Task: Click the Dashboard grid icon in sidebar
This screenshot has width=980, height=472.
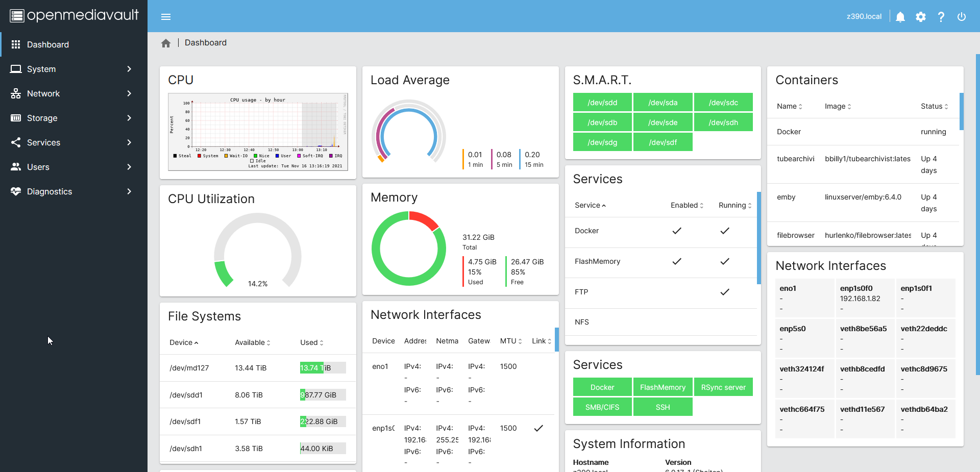Action: 16,44
